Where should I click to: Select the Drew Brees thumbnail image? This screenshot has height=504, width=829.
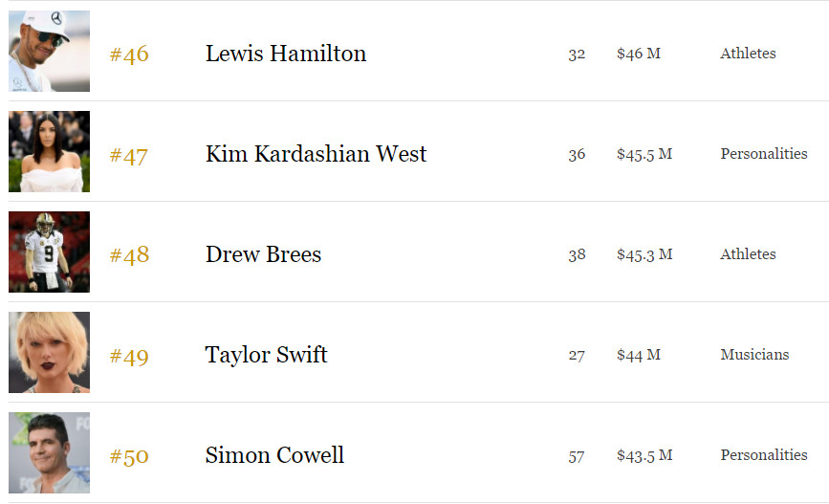[49, 252]
